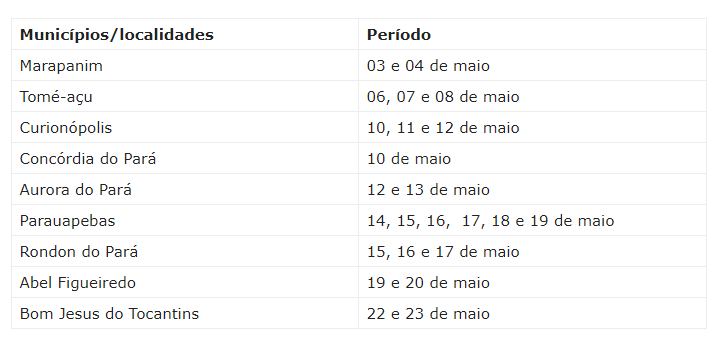This screenshot has height=364, width=721.
Task: Click the Municípios/localidades column header
Action: click(185, 34)
